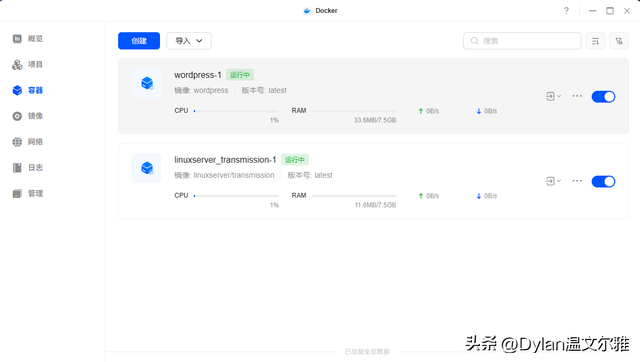
Task: Click the wordpress-1 RAM usage bar
Action: click(x=354, y=111)
